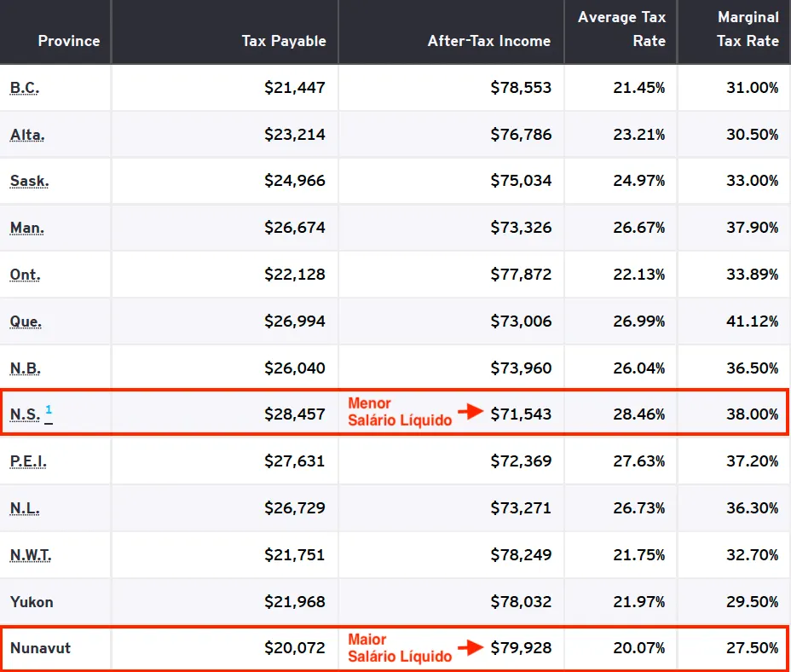Click the Marginal Tax Rate column header
This screenshot has height=672, width=791.
[748, 29]
